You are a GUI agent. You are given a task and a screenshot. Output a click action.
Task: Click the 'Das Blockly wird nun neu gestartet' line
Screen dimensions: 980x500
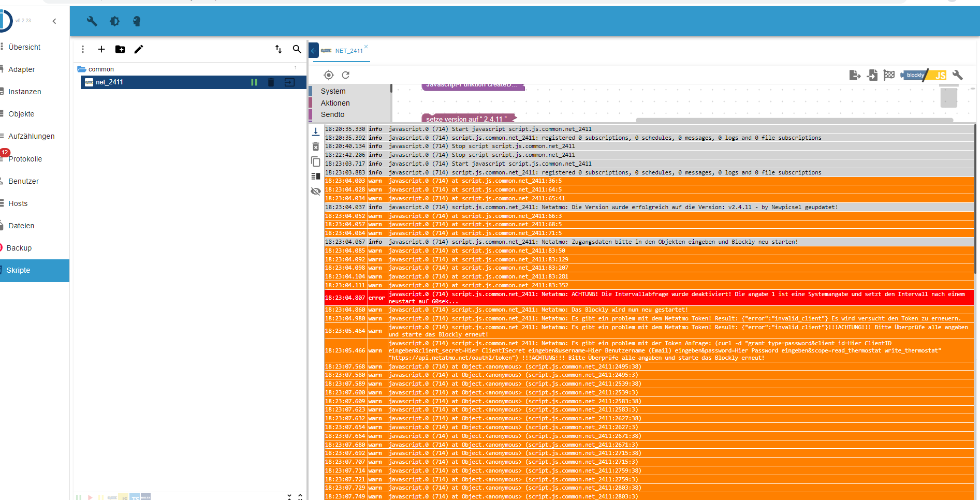[649, 310]
